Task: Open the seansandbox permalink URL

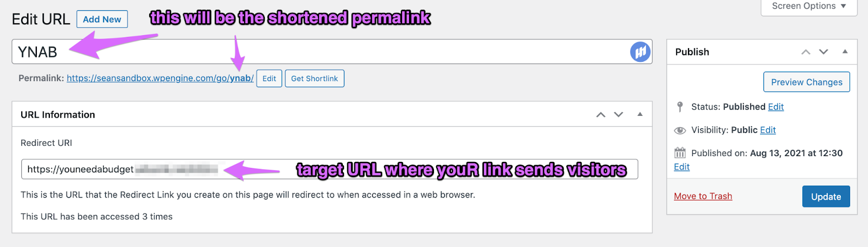Action: (160, 79)
